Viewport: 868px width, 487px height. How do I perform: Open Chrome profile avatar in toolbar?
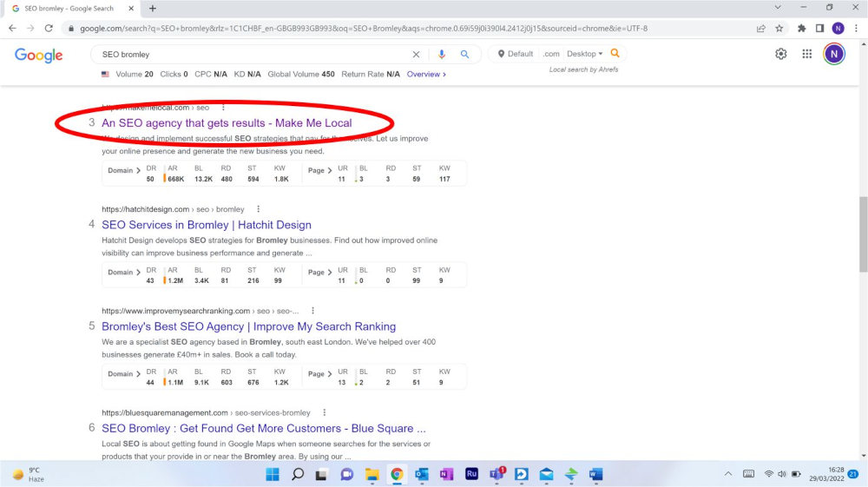point(838,29)
